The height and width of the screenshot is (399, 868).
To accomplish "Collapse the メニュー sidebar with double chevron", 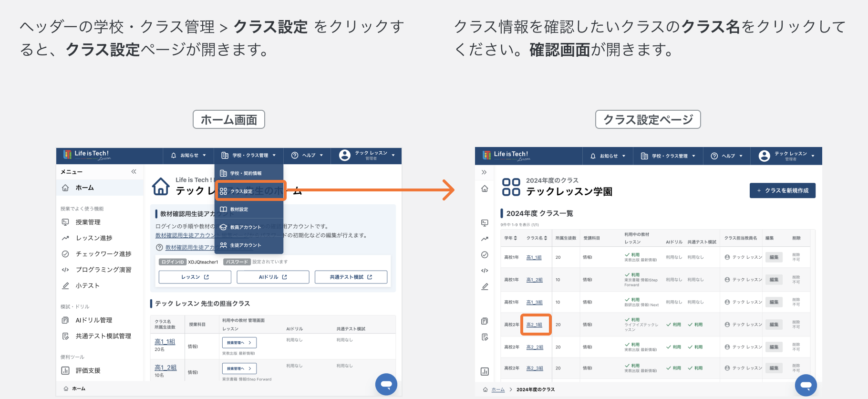I will click(x=134, y=171).
